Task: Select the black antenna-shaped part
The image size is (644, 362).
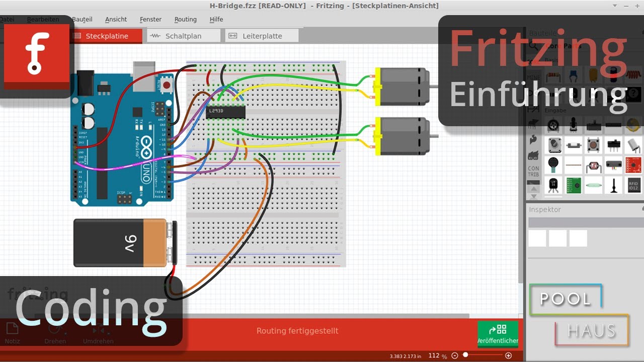Action: point(613,185)
